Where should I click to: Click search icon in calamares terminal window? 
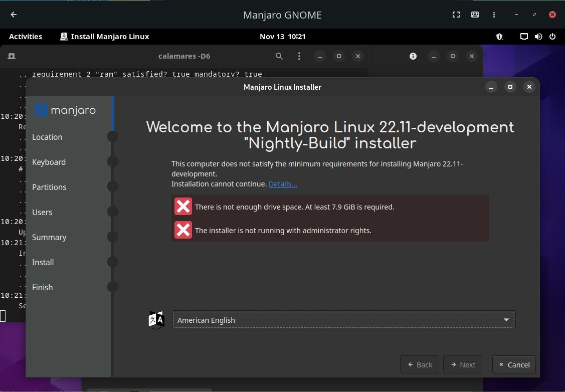[279, 56]
